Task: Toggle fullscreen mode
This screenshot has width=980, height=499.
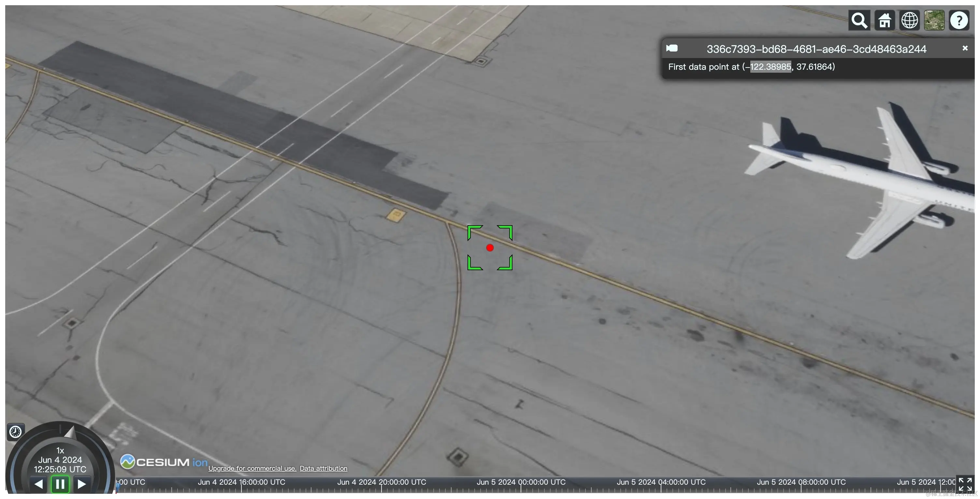Action: [965, 485]
